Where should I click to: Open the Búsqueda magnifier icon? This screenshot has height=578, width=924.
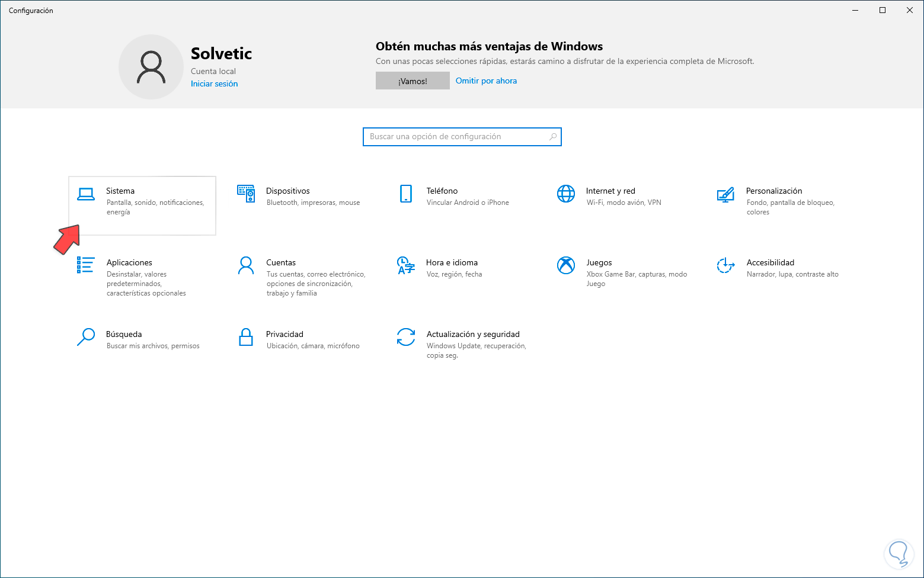coord(86,337)
